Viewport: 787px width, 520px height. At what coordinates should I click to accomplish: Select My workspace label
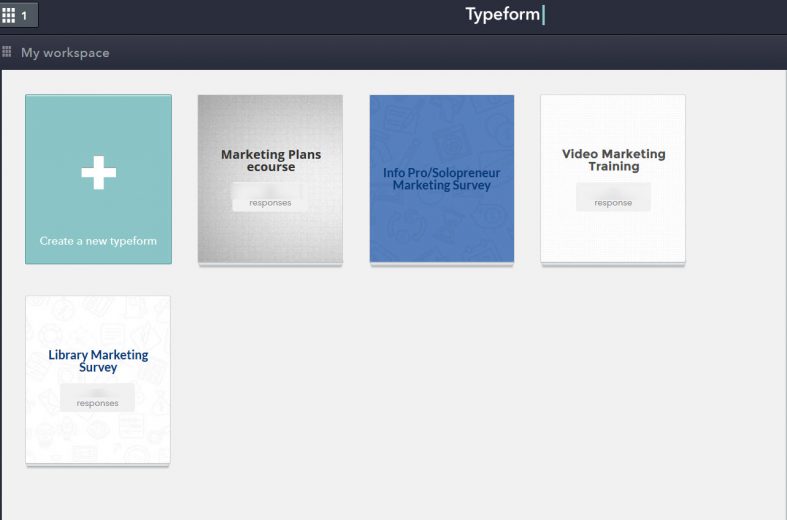(x=65, y=53)
